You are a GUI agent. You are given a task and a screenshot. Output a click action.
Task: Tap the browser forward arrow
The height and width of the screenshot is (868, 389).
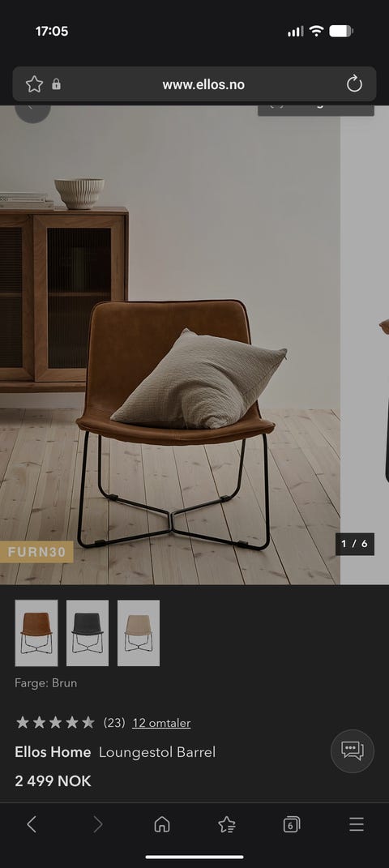98,824
